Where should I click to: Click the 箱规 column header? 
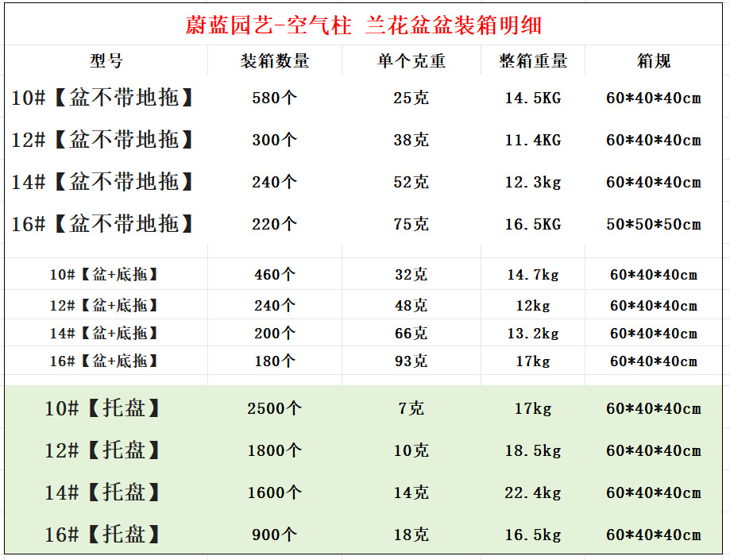pyautogui.click(x=654, y=60)
